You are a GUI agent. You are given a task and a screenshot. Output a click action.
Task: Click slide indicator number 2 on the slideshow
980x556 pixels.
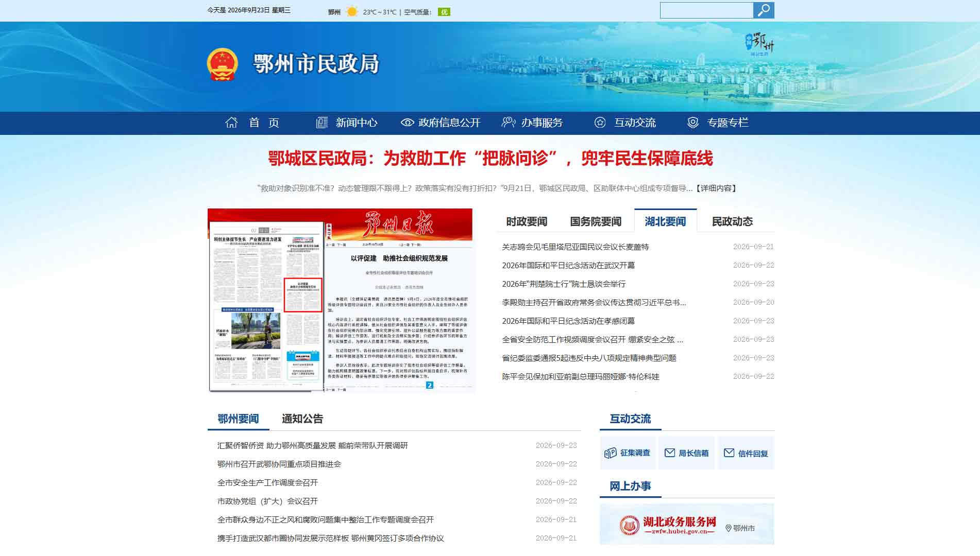point(429,385)
